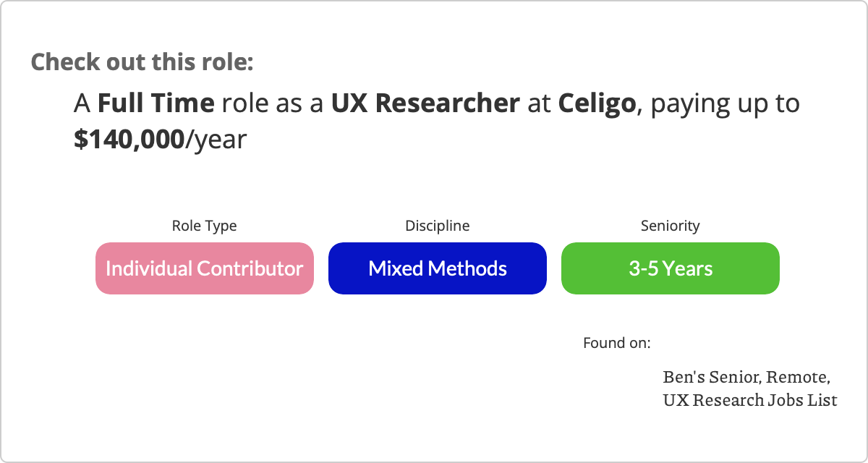Click the UX Research Jobs List line
The width and height of the screenshot is (868, 463).
(749, 399)
